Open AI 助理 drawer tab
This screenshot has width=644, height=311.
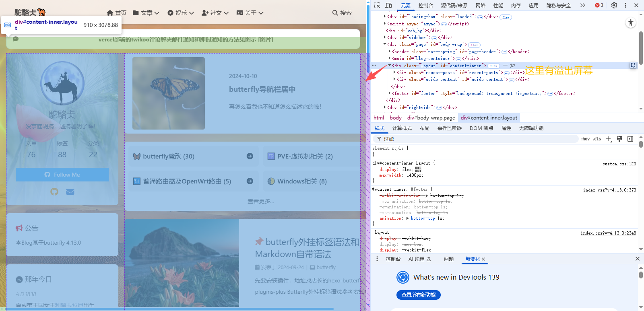point(419,259)
